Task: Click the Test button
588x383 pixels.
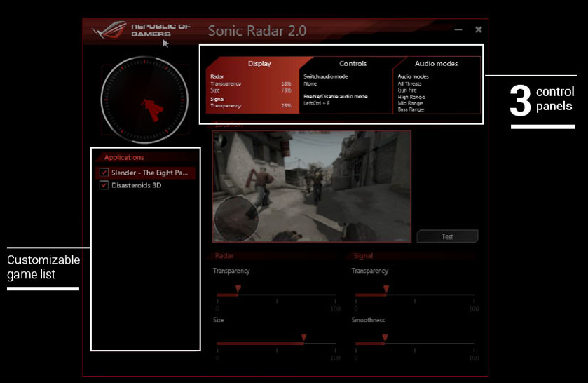Action: (447, 236)
